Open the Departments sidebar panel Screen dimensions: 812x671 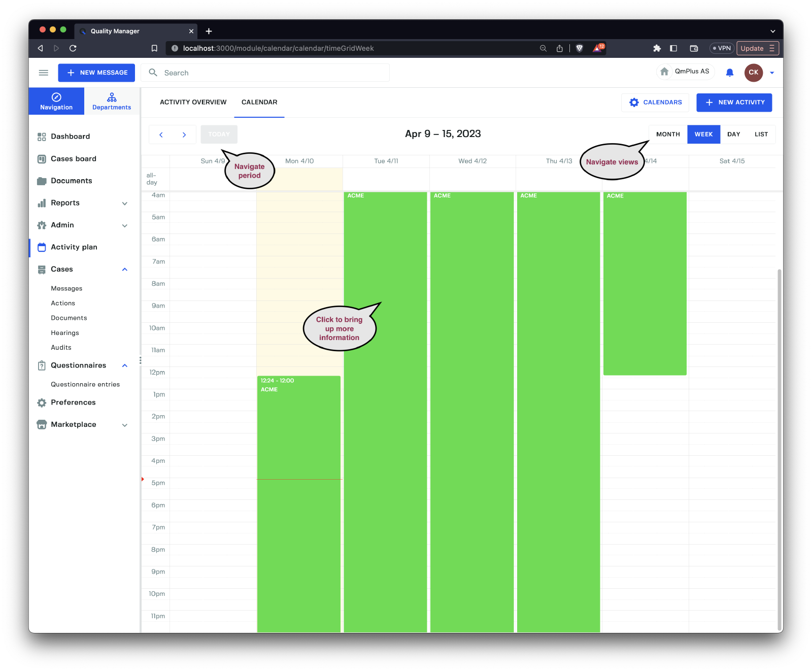click(112, 101)
